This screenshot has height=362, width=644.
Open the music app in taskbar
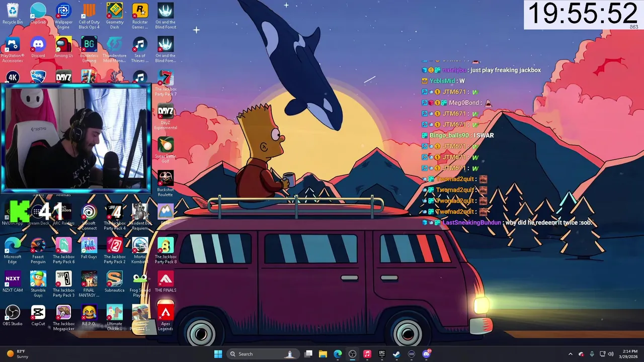367,354
